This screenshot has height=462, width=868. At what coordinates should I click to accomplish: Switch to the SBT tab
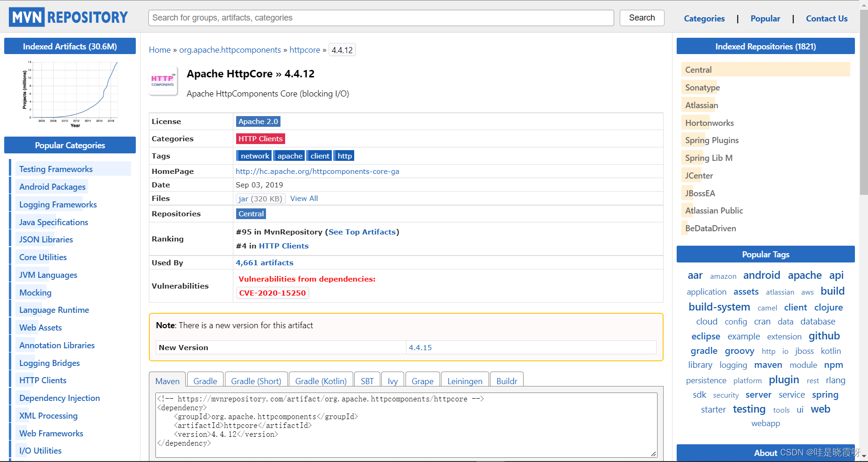(x=367, y=380)
